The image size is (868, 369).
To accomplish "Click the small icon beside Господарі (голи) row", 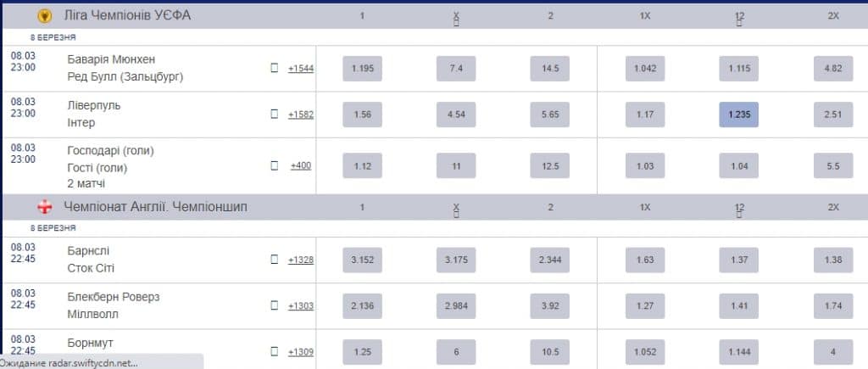I will [274, 165].
